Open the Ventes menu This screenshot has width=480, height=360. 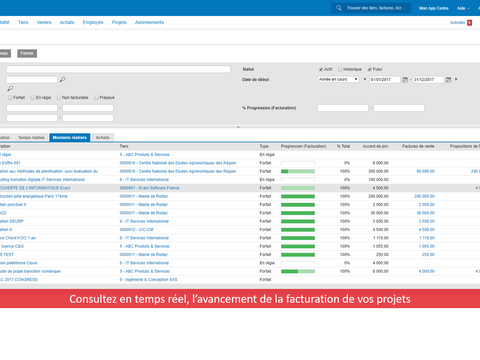pos(44,22)
